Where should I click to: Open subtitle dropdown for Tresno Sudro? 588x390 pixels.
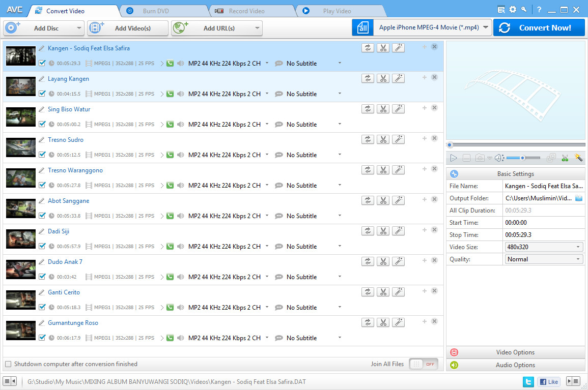pyautogui.click(x=340, y=155)
